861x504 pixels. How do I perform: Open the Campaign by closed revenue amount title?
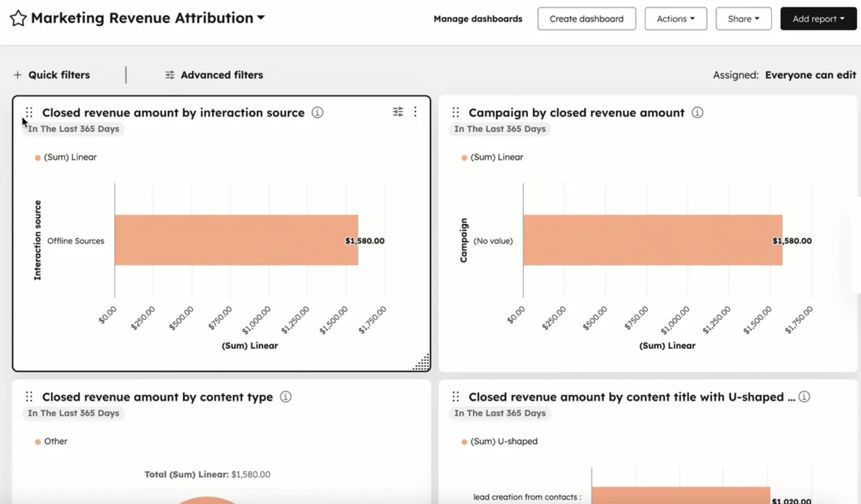click(577, 113)
